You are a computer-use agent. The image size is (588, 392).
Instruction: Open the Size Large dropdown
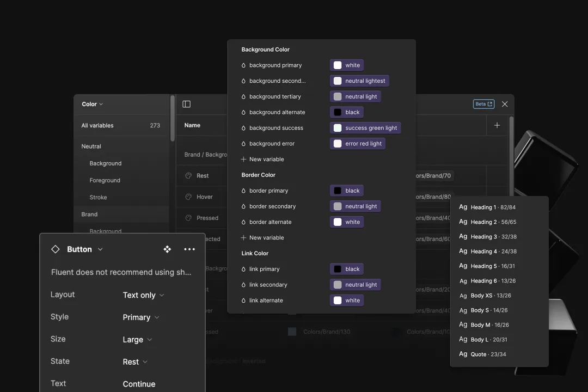coord(137,340)
